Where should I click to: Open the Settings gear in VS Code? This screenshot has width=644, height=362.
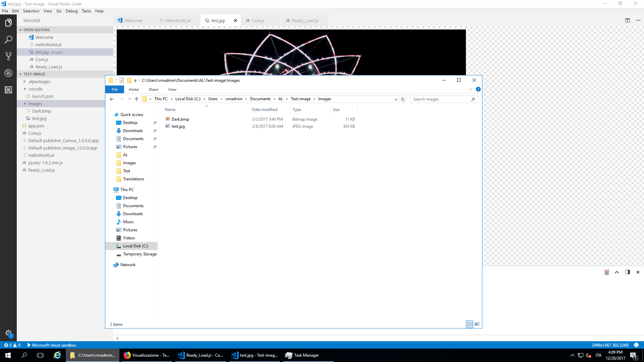coord(8,333)
